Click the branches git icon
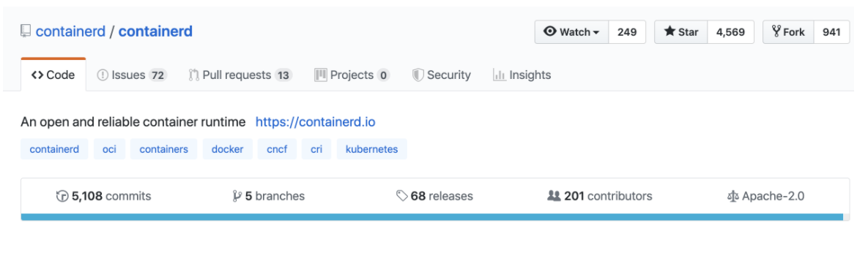Screen dimensions: 868x272 pyautogui.click(x=237, y=196)
